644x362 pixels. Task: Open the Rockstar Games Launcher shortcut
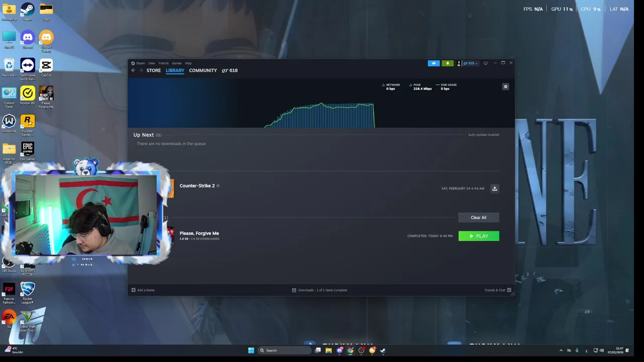coord(28,126)
